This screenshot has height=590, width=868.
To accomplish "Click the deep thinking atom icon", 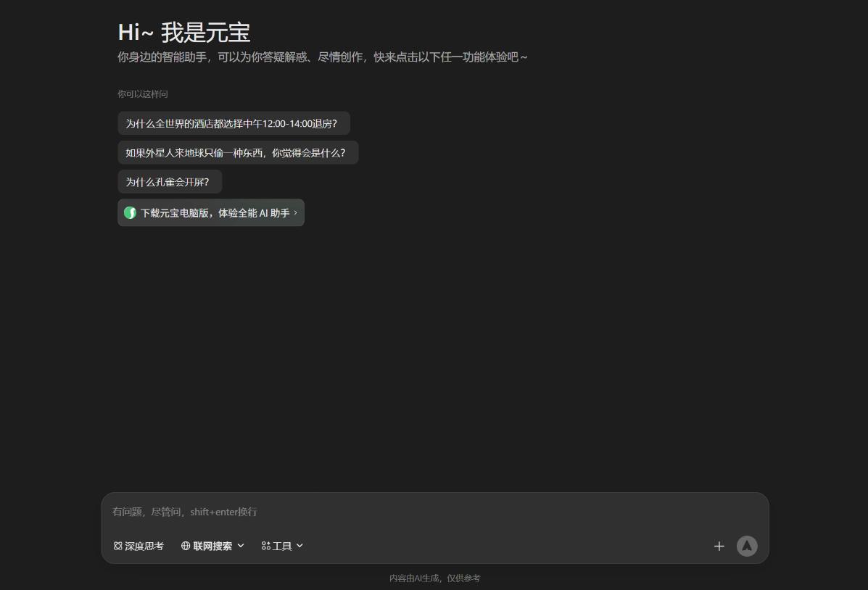I will [x=118, y=546].
